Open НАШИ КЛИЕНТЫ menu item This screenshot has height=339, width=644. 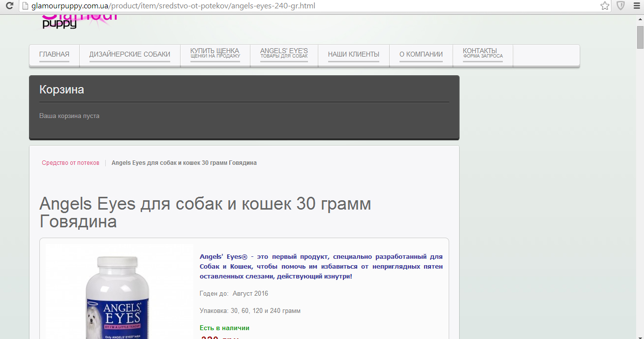click(354, 55)
